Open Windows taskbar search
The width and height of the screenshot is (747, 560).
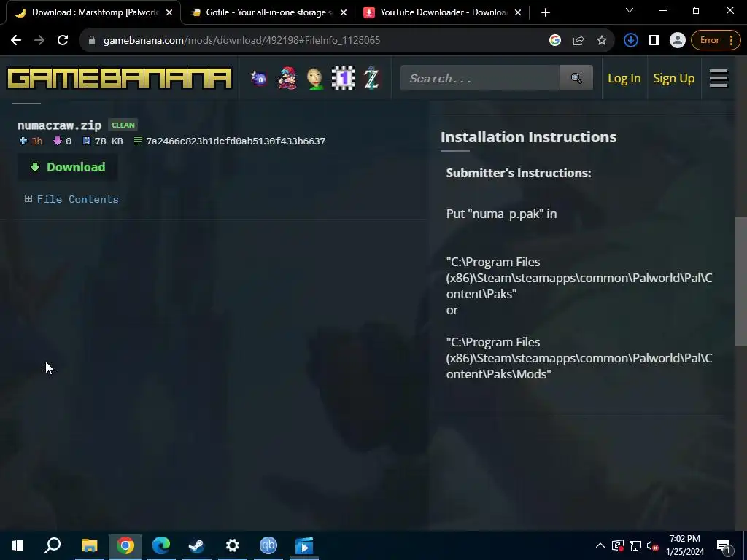[53, 545]
